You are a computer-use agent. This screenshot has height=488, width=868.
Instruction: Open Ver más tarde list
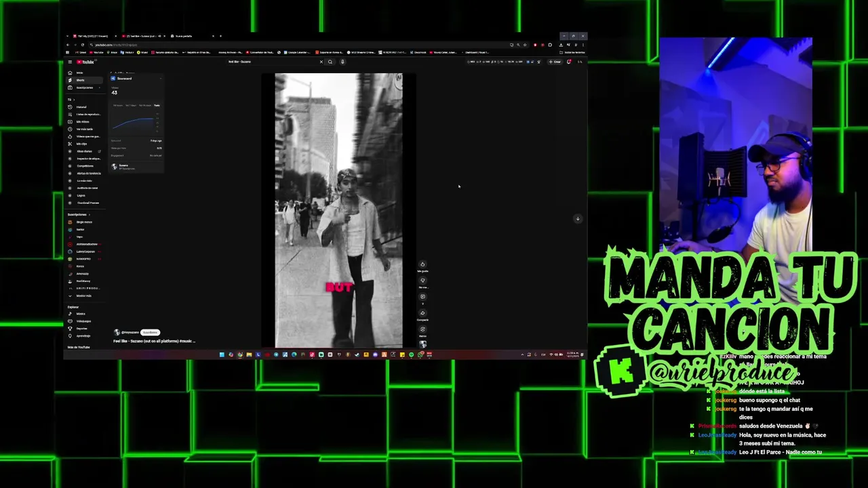point(84,129)
